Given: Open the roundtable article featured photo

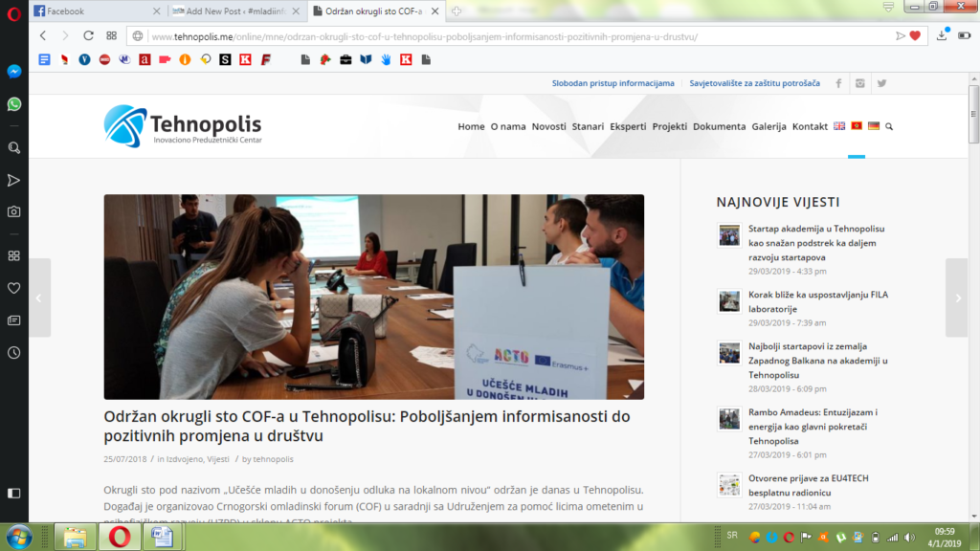Looking at the screenshot, I should coord(374,297).
